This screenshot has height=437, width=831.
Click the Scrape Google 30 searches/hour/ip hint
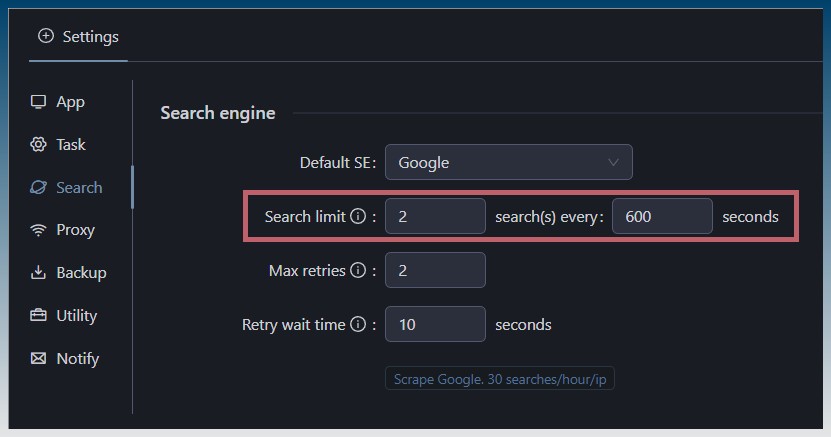[x=500, y=380]
